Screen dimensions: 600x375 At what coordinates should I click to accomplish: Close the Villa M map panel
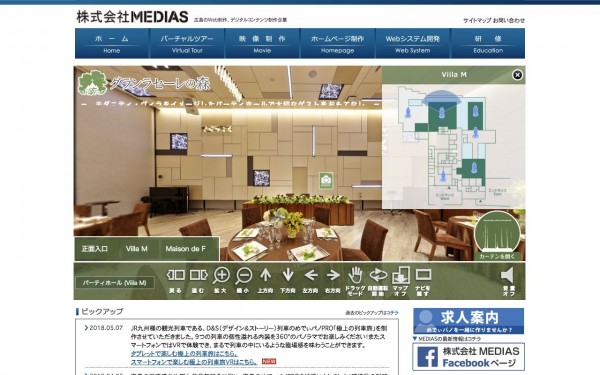(517, 75)
